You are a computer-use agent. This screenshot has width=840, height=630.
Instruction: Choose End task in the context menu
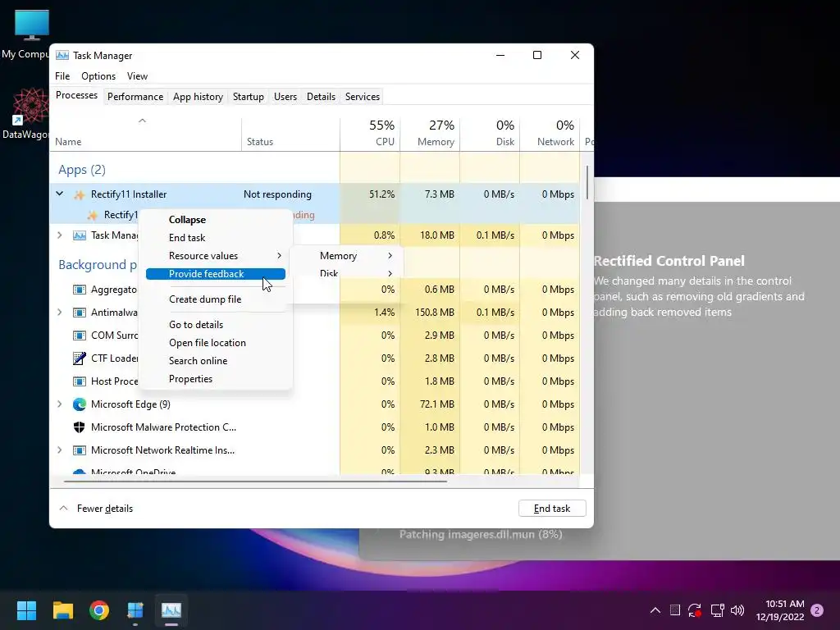coord(216,238)
